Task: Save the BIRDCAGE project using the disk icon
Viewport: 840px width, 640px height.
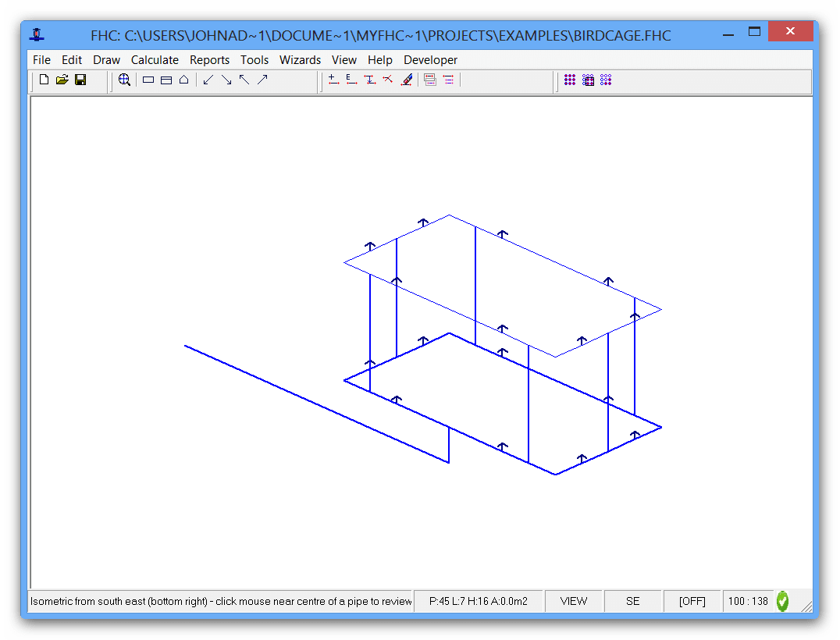Action: point(80,79)
